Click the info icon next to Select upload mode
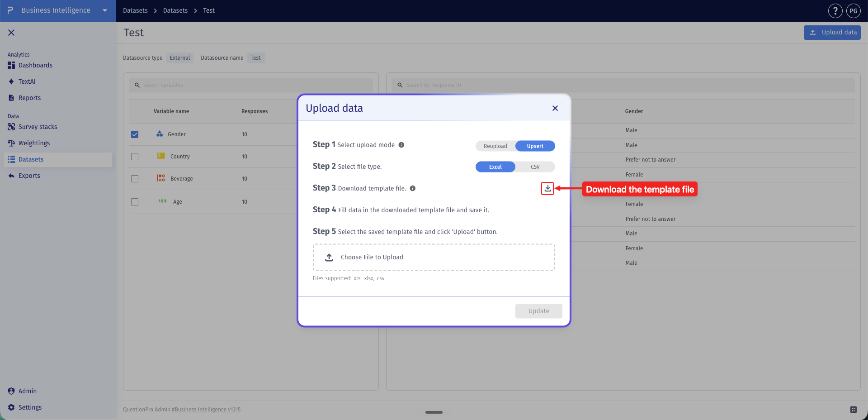 (x=401, y=145)
